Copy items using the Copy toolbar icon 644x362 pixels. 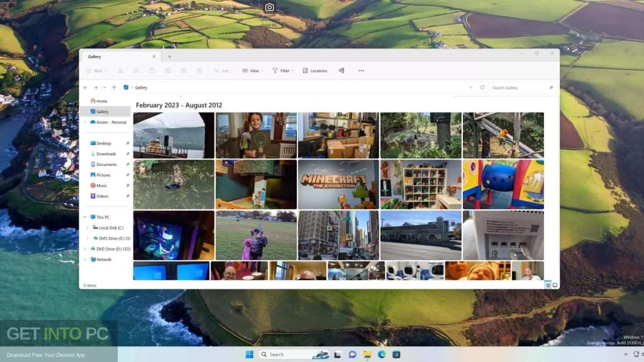point(136,70)
